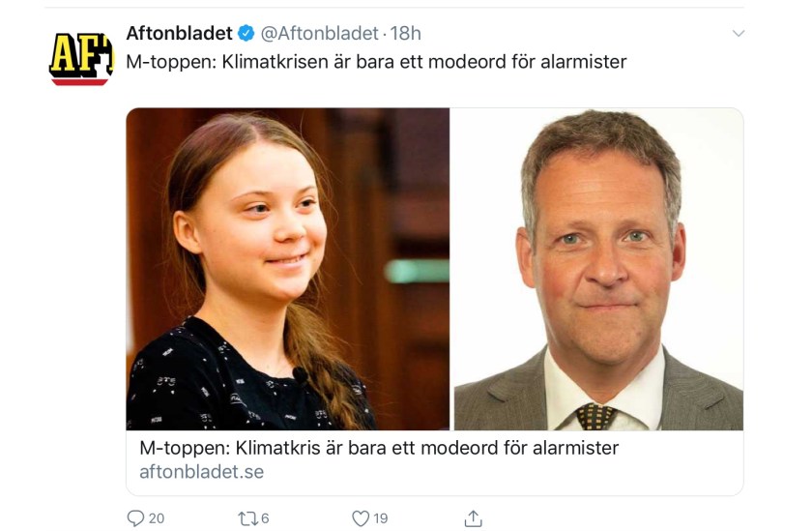The width and height of the screenshot is (812, 531).
Task: Open the tweet options chevron menu
Action: 739,34
